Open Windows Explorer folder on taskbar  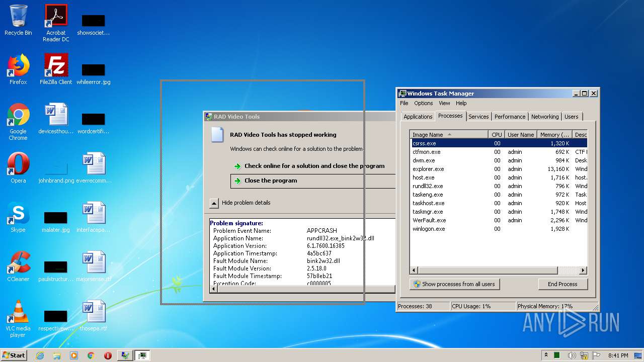57,355
